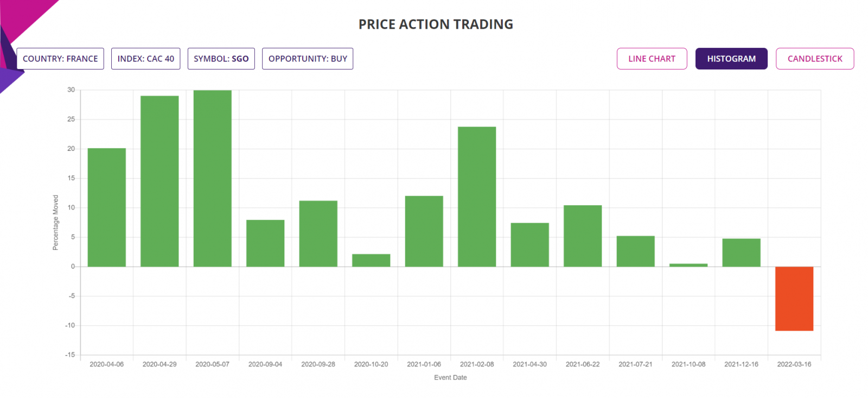868x398 pixels.
Task: Switch to the Line Chart view
Action: coord(652,59)
